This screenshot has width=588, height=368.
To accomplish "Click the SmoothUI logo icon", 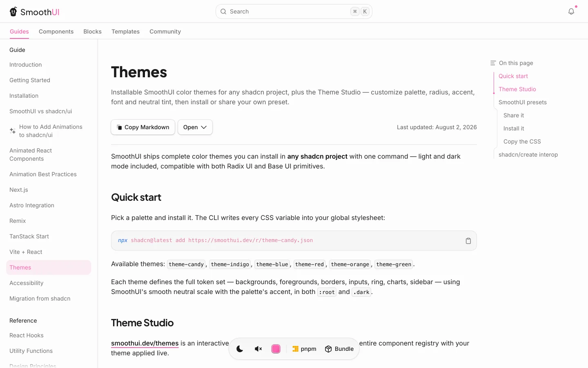I will point(13,11).
